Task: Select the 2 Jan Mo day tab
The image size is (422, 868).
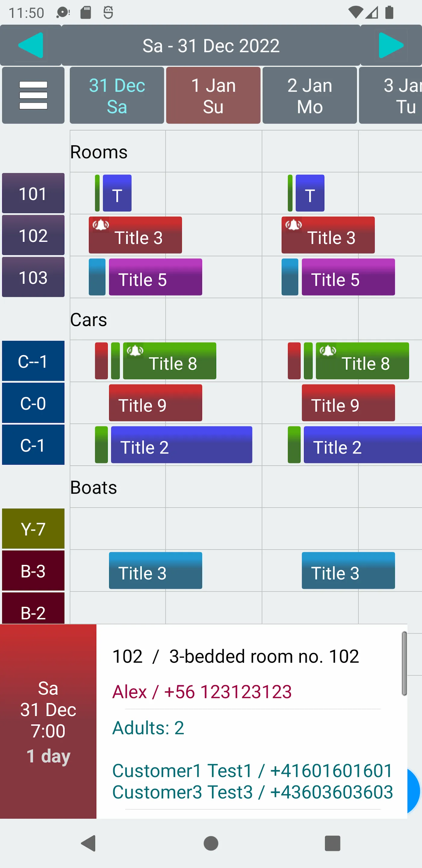Action: 310,95
